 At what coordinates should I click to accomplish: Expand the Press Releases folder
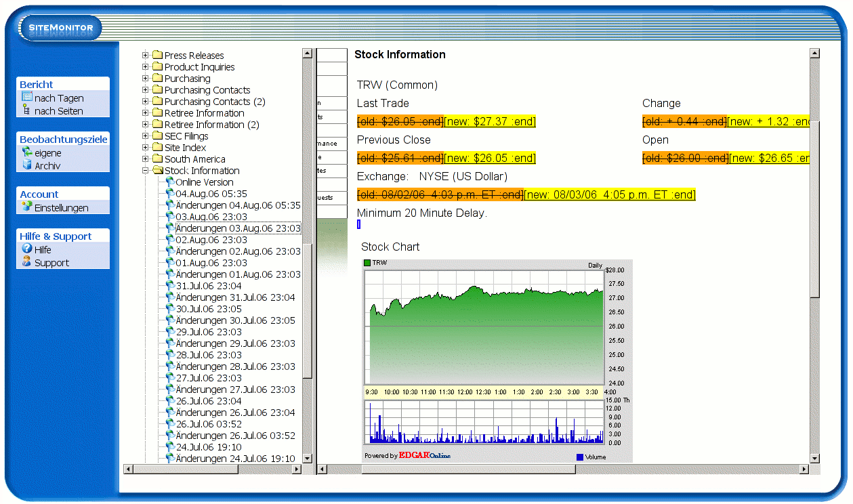coord(145,56)
